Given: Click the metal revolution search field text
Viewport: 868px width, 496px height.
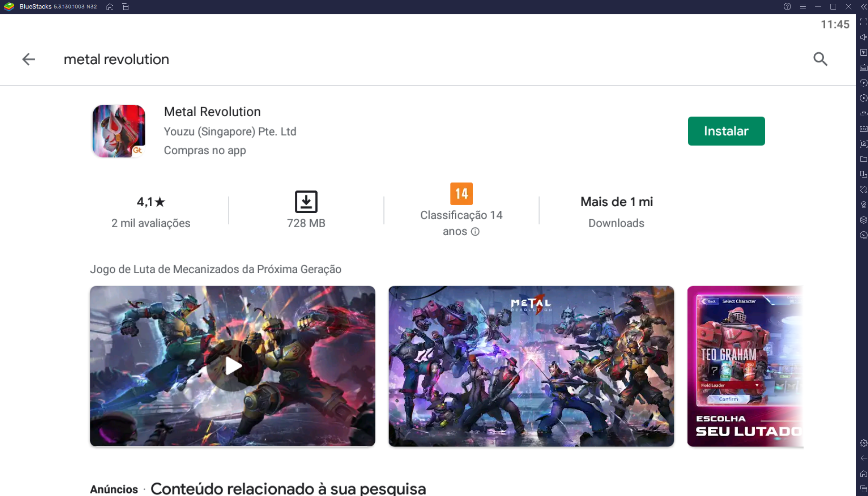Looking at the screenshot, I should click(117, 59).
